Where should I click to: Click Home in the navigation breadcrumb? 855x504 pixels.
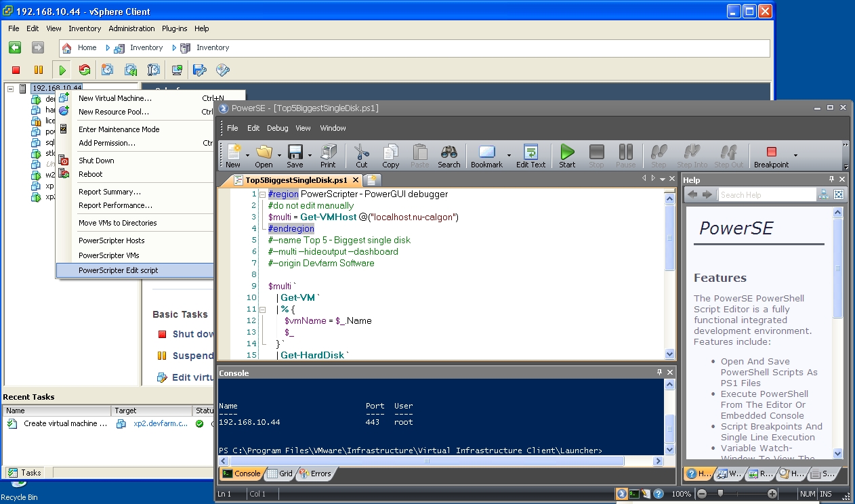(x=87, y=48)
